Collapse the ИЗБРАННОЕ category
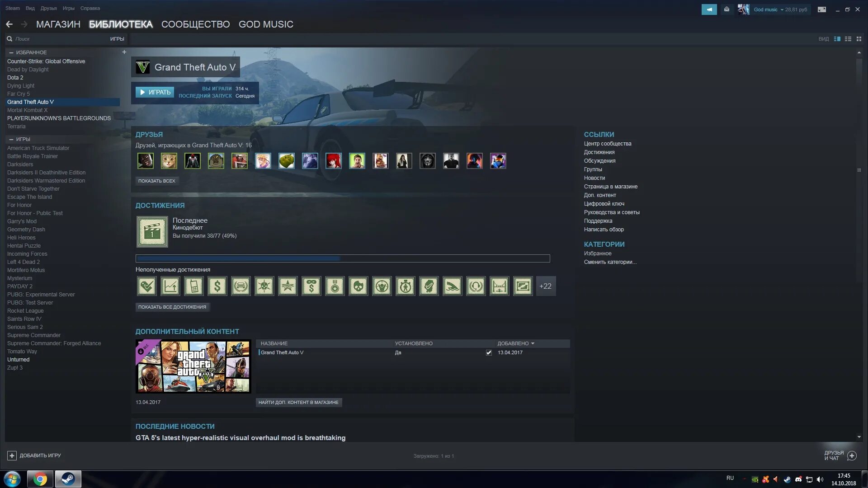This screenshot has width=868, height=488. pyautogui.click(x=11, y=52)
